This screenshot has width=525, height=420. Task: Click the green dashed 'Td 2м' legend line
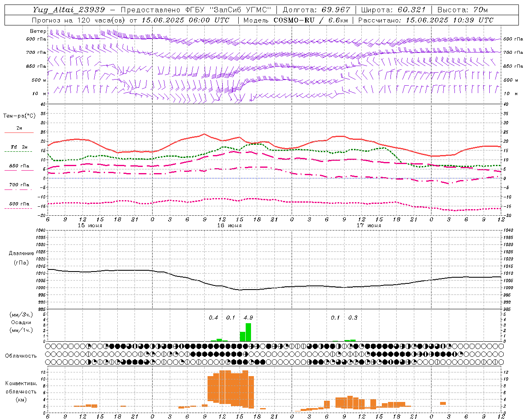tap(18, 152)
